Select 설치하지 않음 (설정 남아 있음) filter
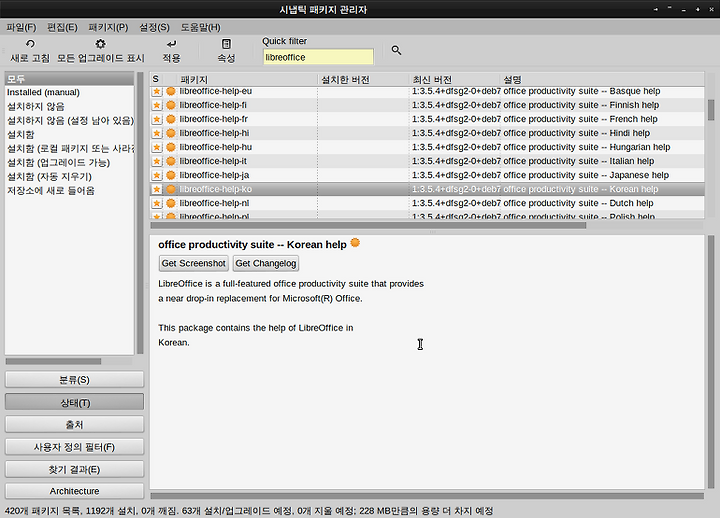The height and width of the screenshot is (518, 720). (69, 121)
